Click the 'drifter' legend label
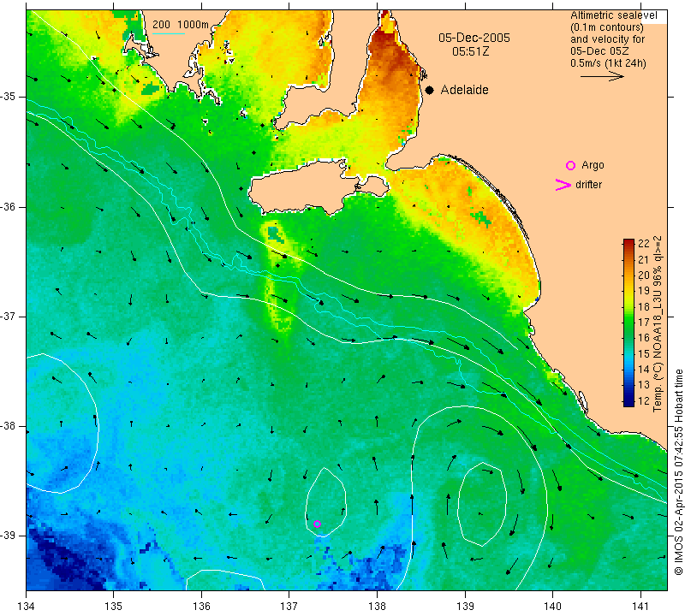 click(588, 185)
